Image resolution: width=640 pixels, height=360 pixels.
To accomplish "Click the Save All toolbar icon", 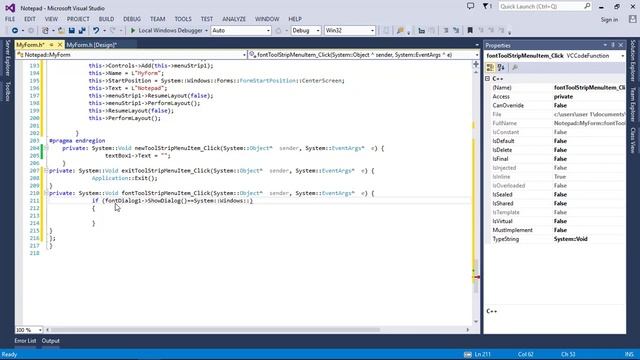I will pyautogui.click(x=82, y=31).
